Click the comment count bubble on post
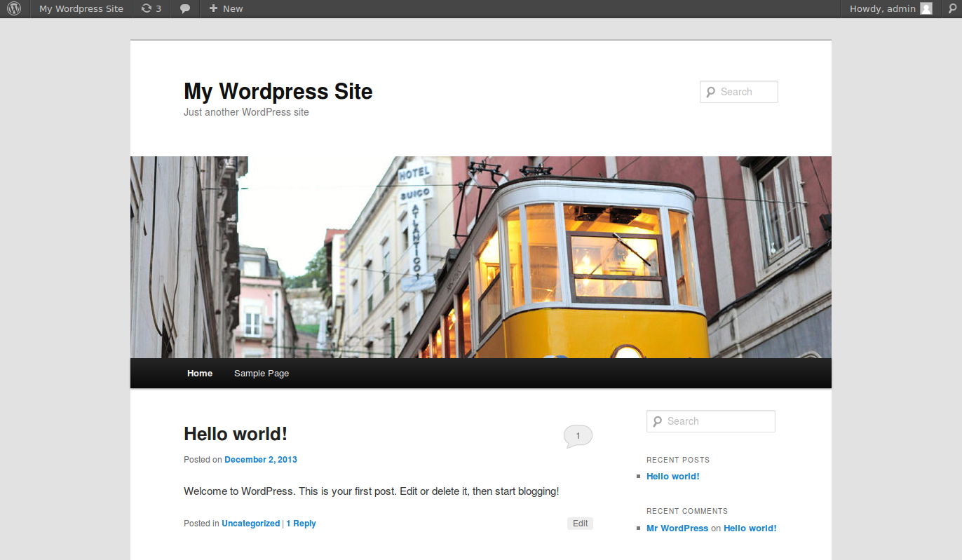This screenshot has width=962, height=560. click(x=578, y=436)
